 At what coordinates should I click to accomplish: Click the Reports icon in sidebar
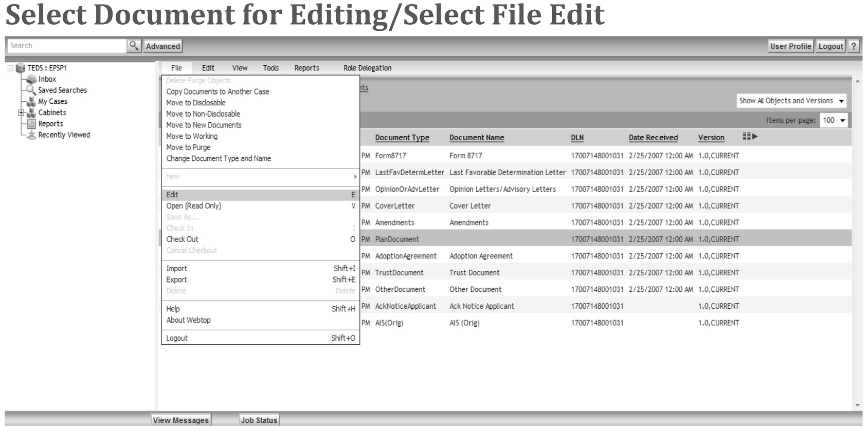[31, 124]
